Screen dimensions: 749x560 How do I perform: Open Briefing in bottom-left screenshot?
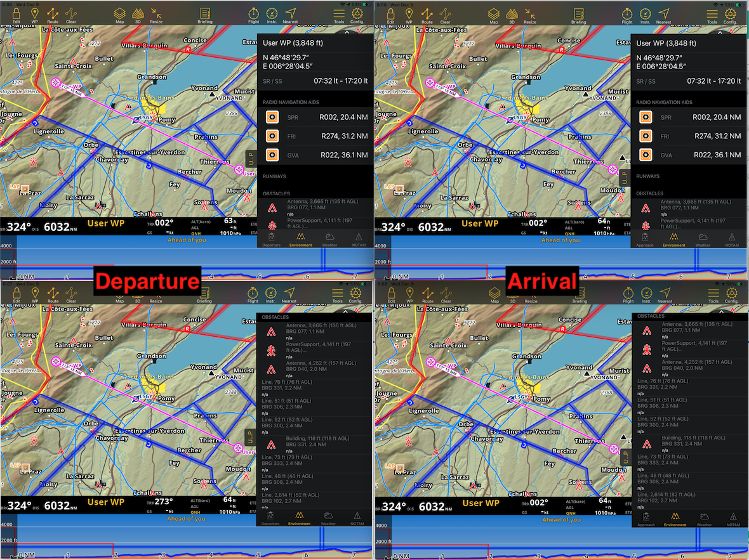(204, 294)
